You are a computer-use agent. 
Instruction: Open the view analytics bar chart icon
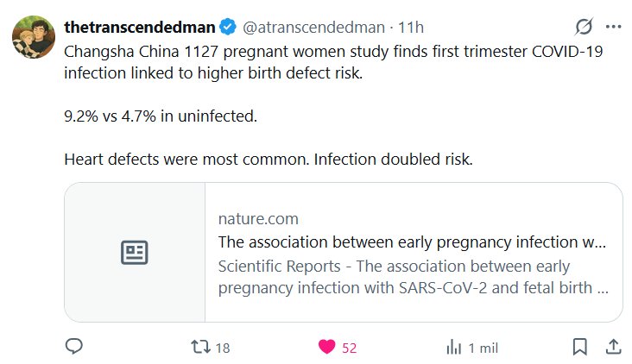453,347
